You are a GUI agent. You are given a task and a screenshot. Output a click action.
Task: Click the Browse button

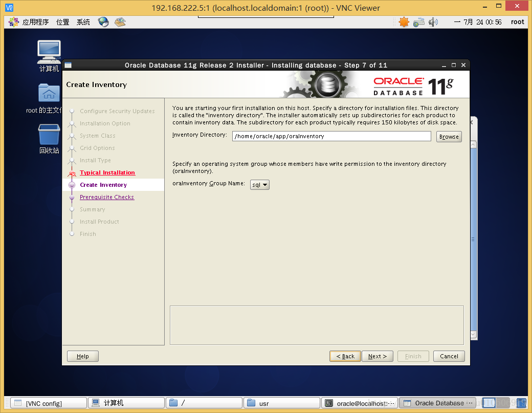coord(449,137)
